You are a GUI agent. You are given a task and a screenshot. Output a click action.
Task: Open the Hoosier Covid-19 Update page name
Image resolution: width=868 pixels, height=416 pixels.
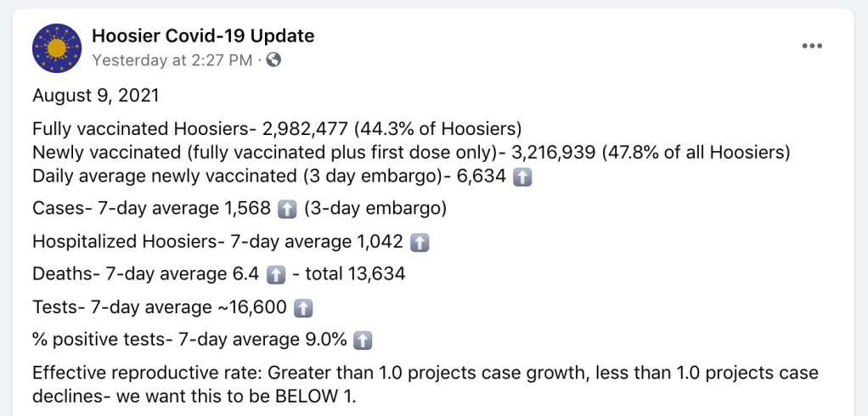pyautogui.click(x=202, y=36)
